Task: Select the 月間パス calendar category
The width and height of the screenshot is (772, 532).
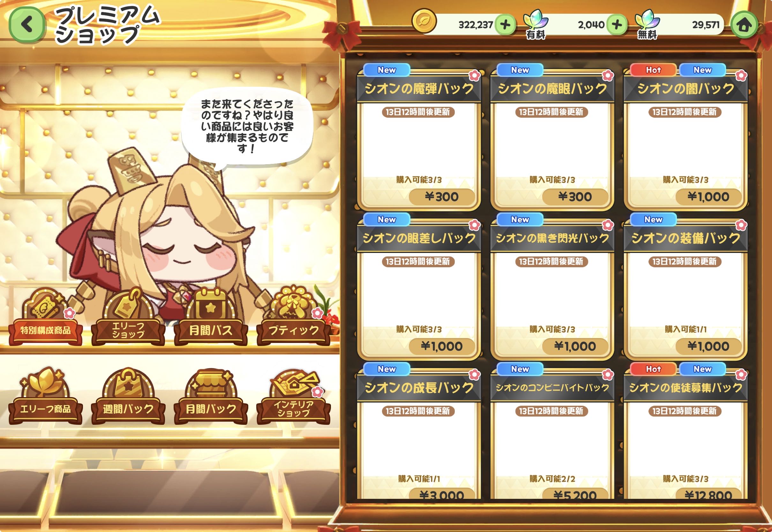Action: 211,317
